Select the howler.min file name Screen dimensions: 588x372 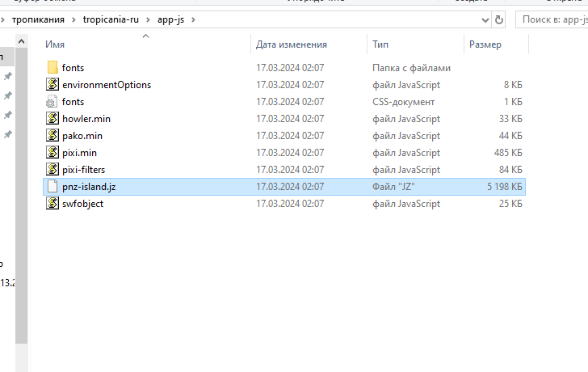[x=86, y=119]
